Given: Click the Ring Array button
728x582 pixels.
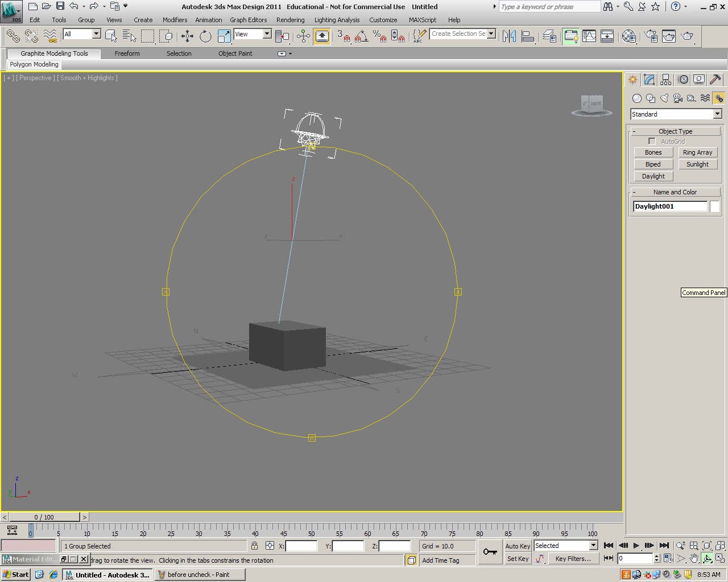Looking at the screenshot, I should [698, 152].
